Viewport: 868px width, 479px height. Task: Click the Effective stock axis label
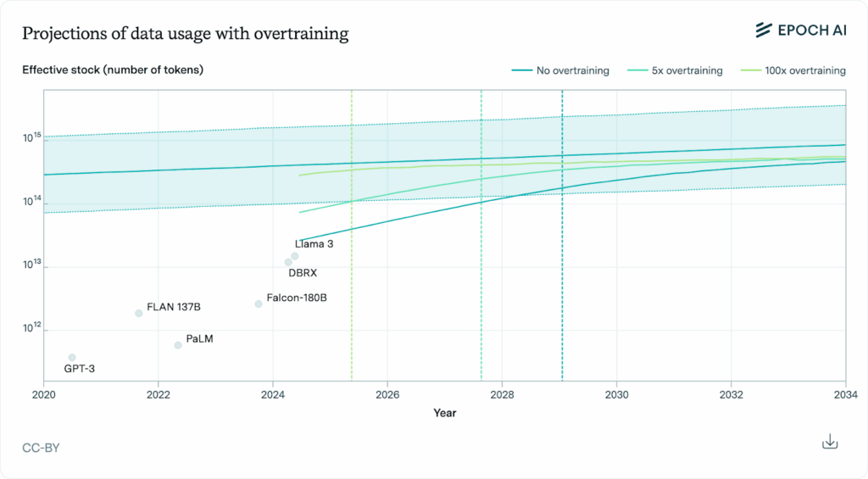pos(113,70)
